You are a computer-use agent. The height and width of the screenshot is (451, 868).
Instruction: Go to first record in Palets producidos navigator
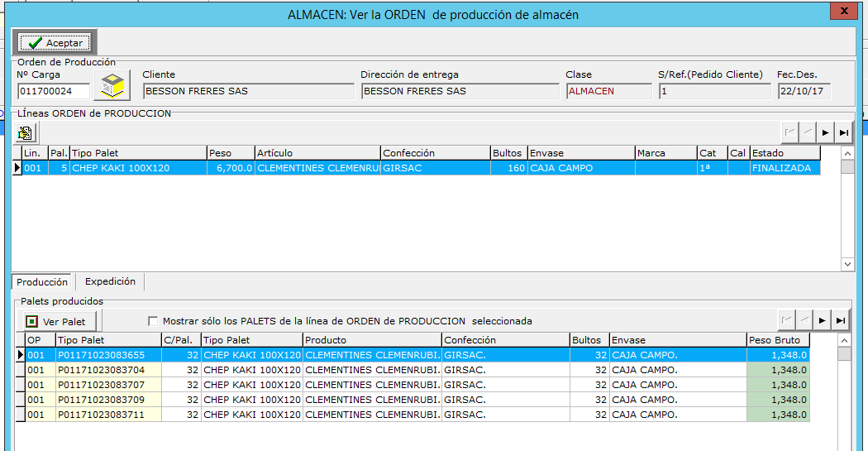[787, 320]
